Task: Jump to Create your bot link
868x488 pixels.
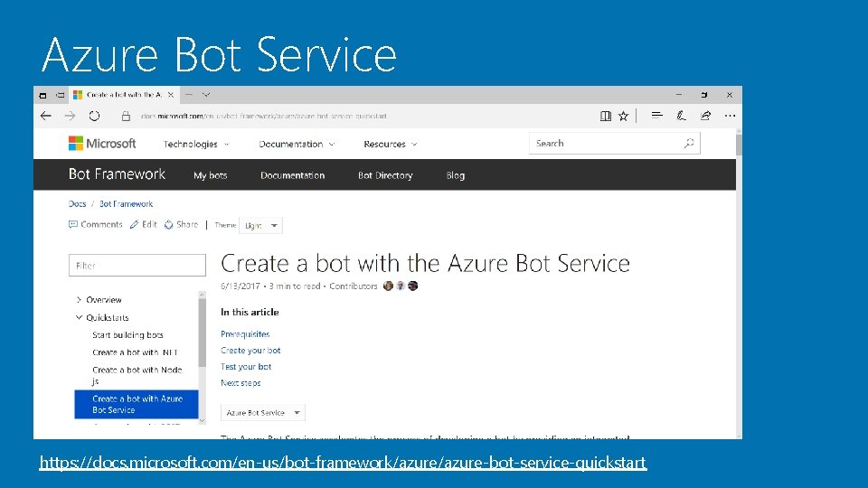Action: (250, 351)
